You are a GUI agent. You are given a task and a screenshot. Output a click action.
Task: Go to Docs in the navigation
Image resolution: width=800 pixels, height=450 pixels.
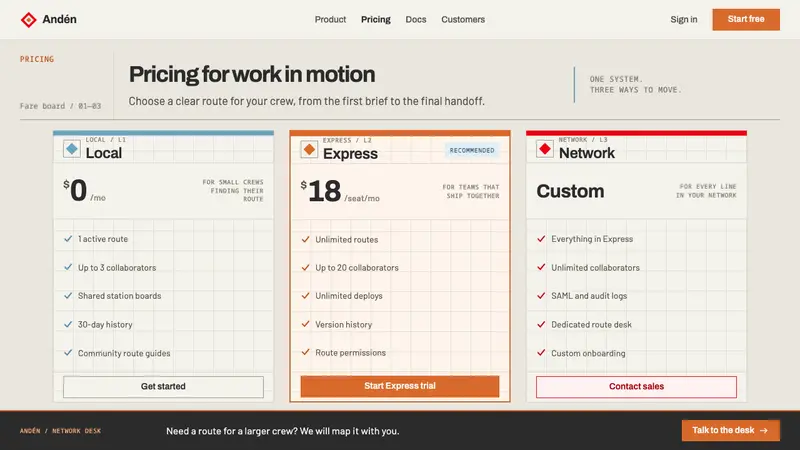tap(416, 19)
